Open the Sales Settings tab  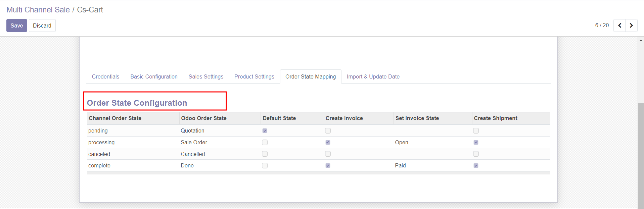point(206,77)
